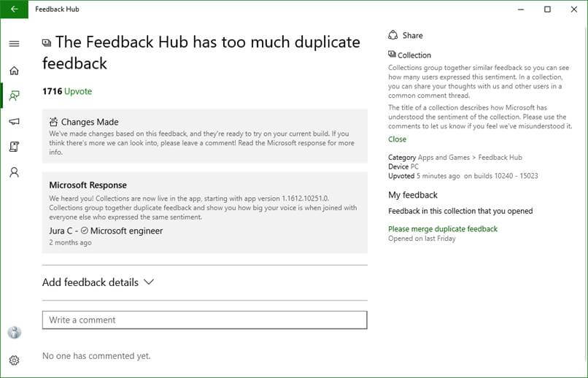Screen dimensions: 588x378
Task: Click the 'Changes Made' heading text
Action: (x=90, y=122)
